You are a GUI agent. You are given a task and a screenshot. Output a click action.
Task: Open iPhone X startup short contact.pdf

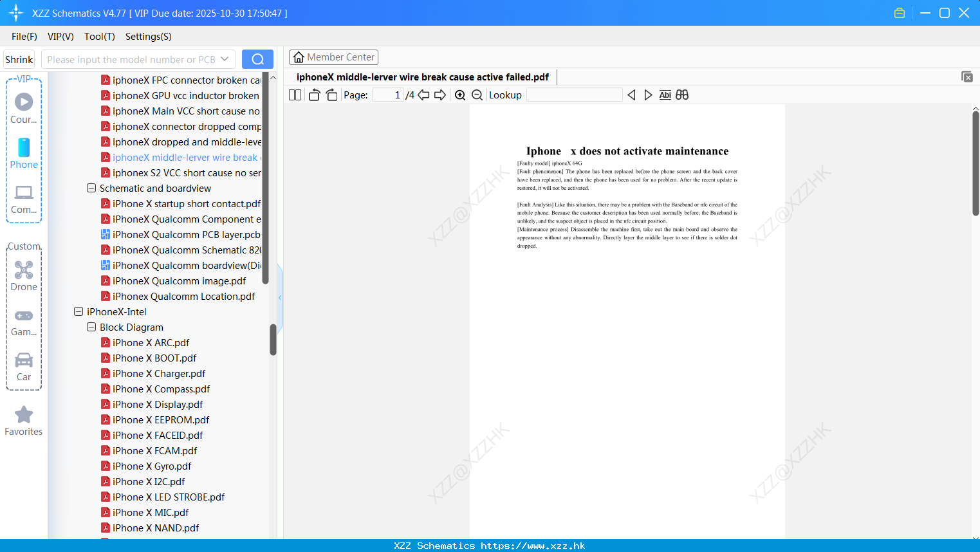click(x=181, y=203)
